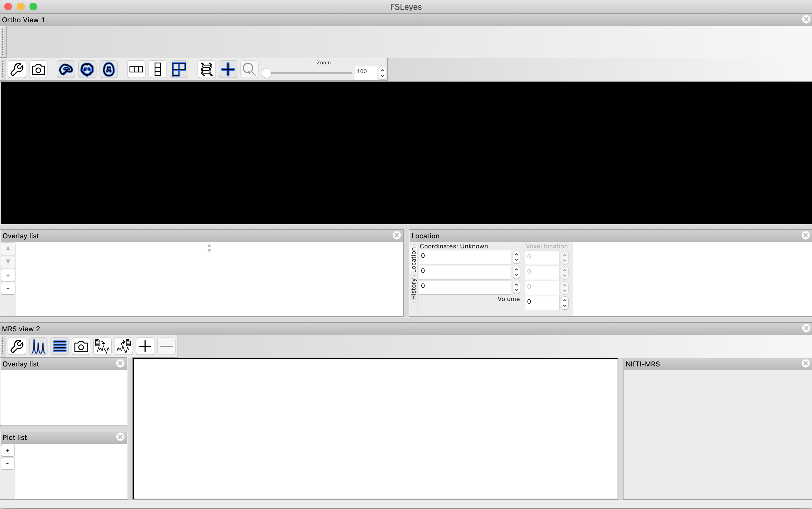Click export data series icon

tap(124, 346)
